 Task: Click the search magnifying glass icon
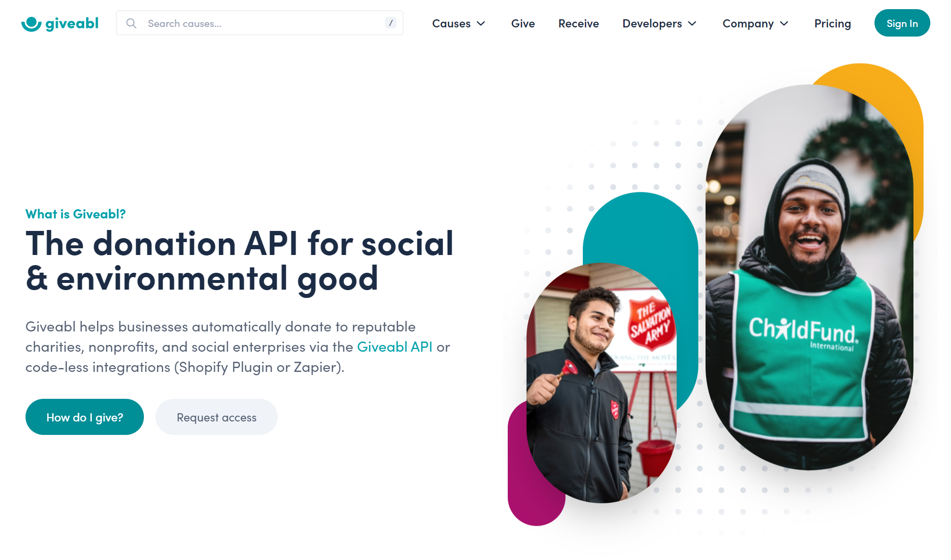(132, 23)
